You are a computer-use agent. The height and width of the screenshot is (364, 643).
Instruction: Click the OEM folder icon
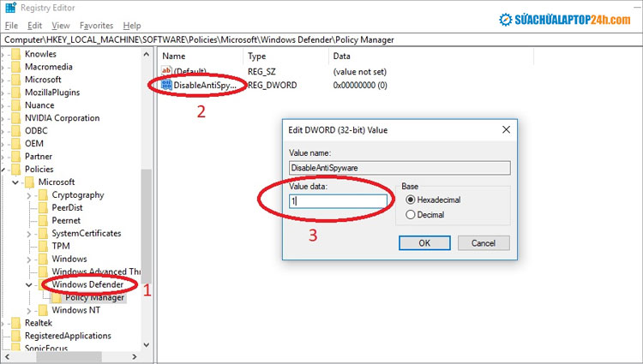pos(16,144)
